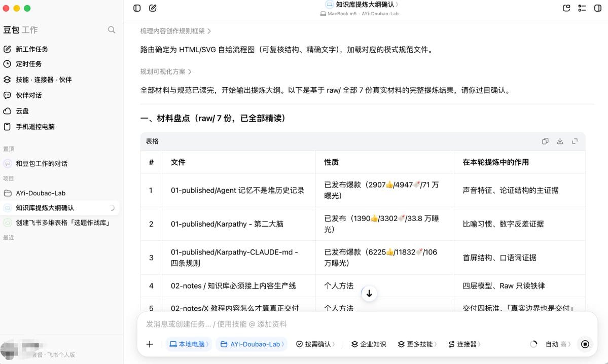Open 伙伴对话 in the sidebar
The image size is (608, 364).
29,95
